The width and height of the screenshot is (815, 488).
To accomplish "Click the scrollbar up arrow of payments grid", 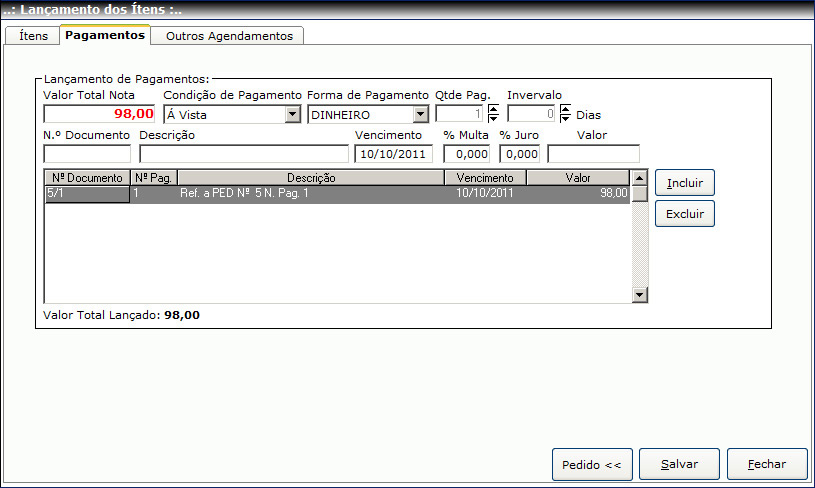I will (x=639, y=178).
